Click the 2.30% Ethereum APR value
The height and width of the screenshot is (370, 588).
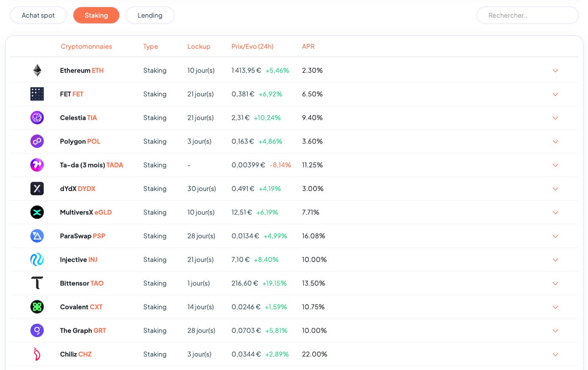click(312, 70)
